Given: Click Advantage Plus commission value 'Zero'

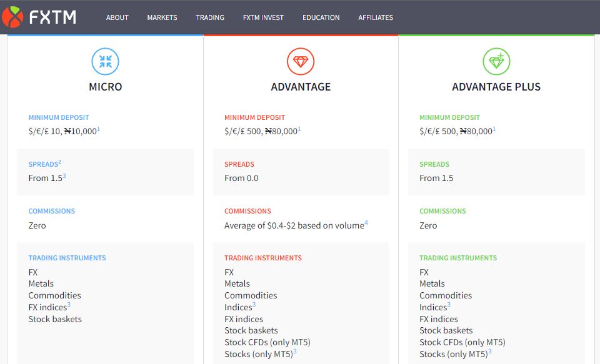Looking at the screenshot, I should click(x=428, y=225).
